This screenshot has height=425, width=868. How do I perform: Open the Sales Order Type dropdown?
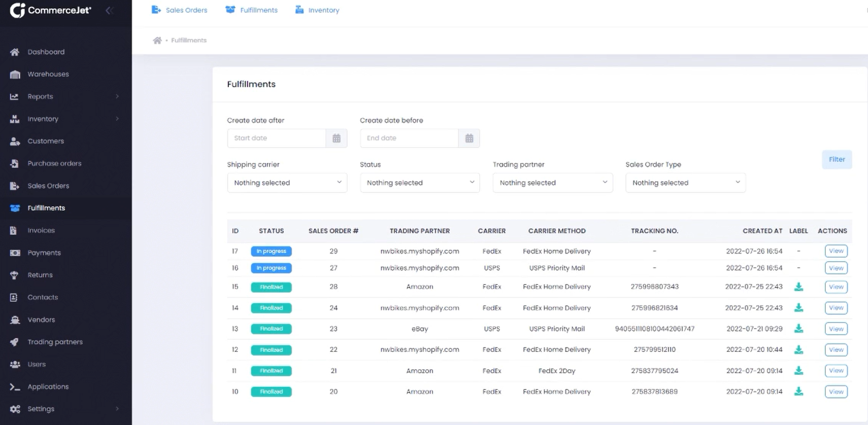click(686, 183)
